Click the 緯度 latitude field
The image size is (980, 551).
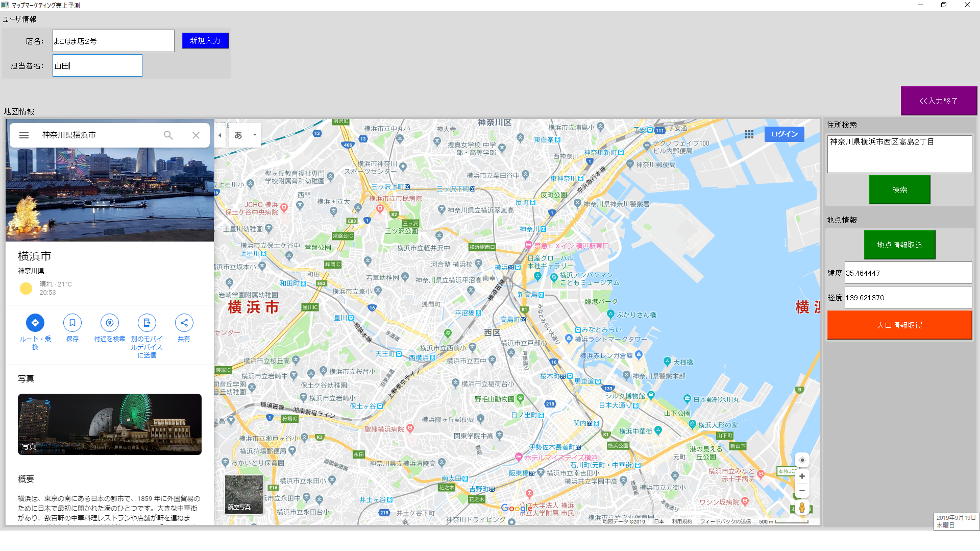[x=909, y=273]
